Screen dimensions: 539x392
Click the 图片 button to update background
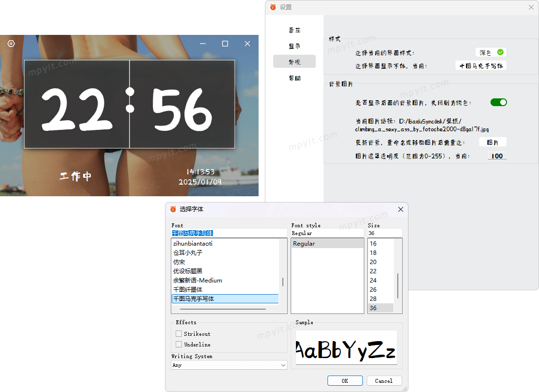[492, 142]
